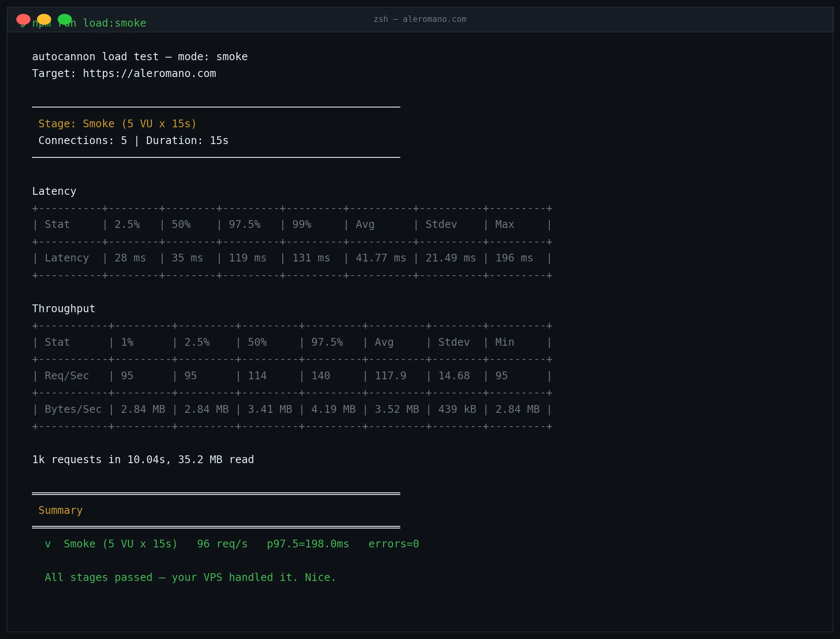Click the red close traffic light
The image size is (840, 639).
pyautogui.click(x=24, y=20)
